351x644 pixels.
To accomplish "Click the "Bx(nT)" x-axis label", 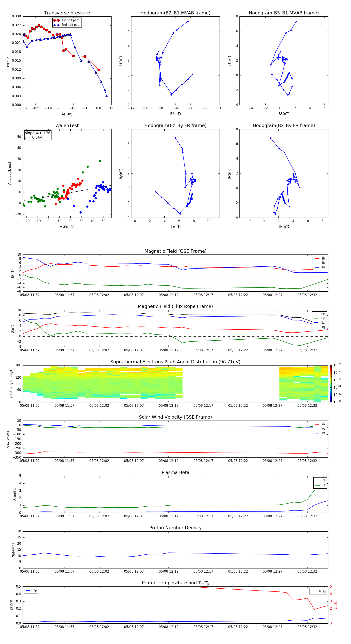I will pyautogui.click(x=284, y=227).
